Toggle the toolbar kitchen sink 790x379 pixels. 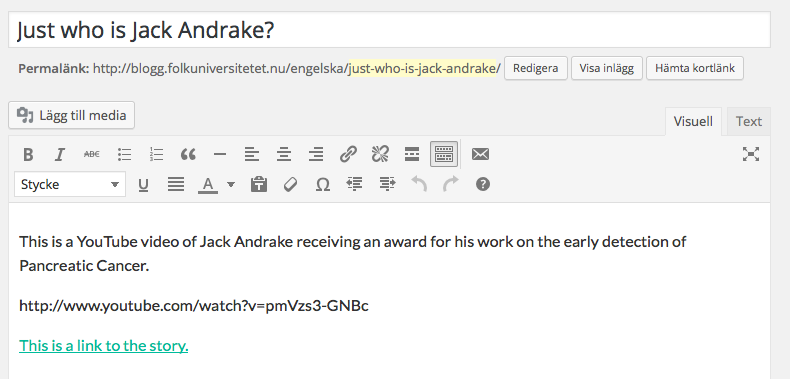pos(444,154)
